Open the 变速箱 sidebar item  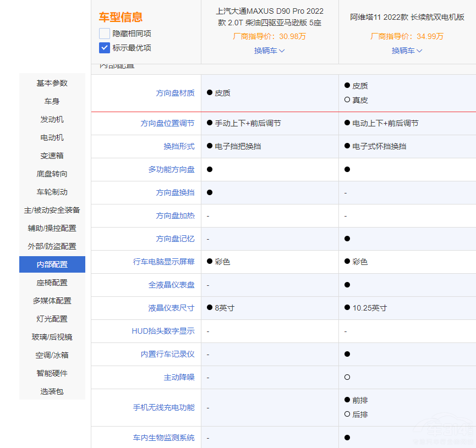52,156
